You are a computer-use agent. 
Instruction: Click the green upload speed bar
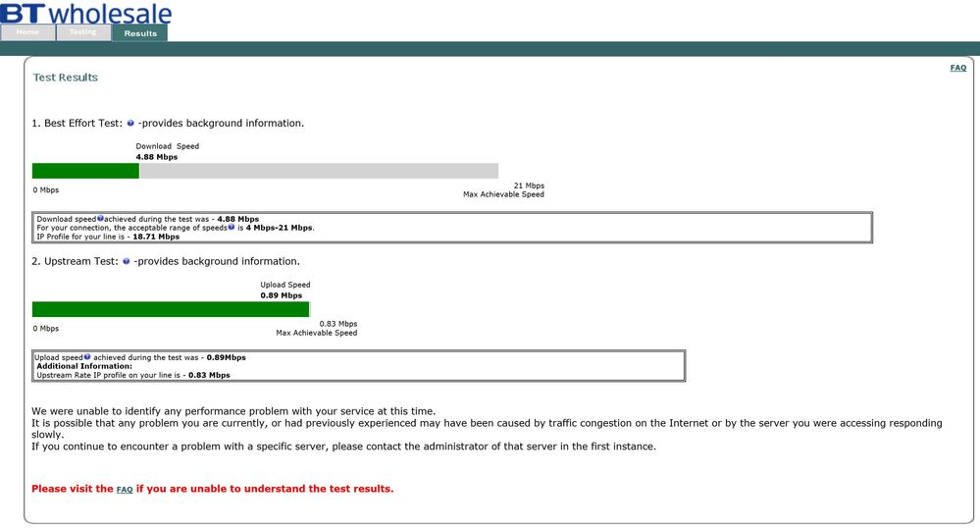pyautogui.click(x=171, y=309)
